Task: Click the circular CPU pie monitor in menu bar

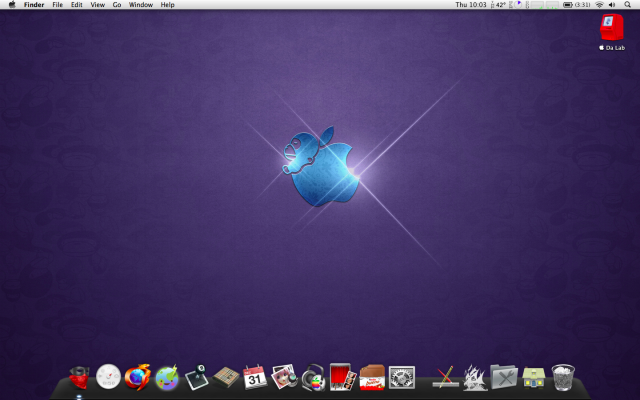Action: [x=518, y=5]
